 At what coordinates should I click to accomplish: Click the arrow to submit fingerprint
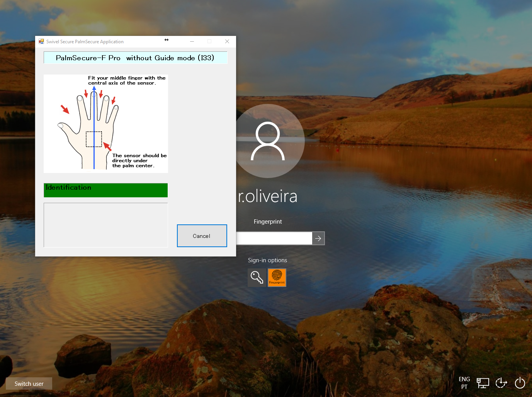point(318,238)
